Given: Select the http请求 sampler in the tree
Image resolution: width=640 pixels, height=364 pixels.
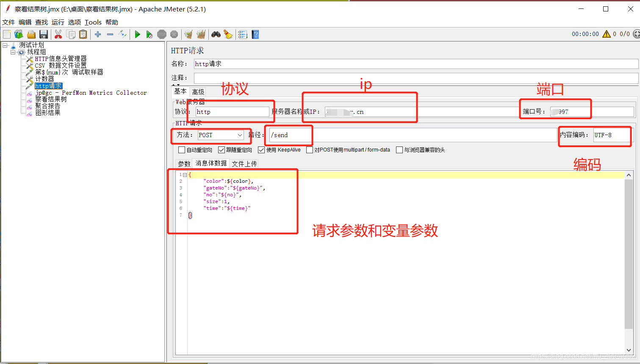Looking at the screenshot, I should pos(49,86).
